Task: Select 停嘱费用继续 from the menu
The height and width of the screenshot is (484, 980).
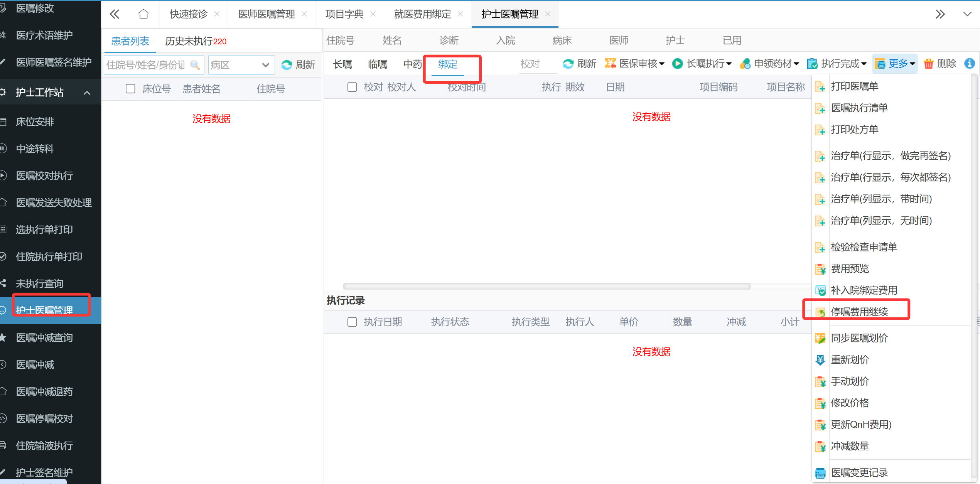Action: [x=859, y=312]
